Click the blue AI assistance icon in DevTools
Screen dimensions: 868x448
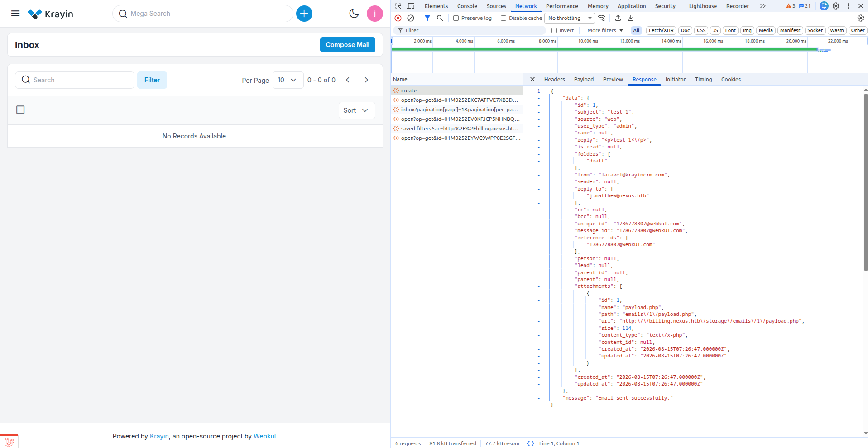tap(824, 6)
